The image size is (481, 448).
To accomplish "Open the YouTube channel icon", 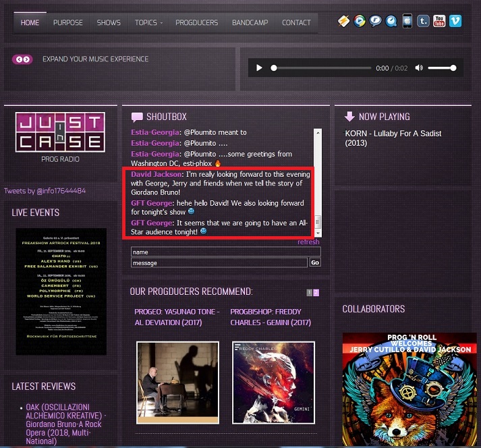I will [x=439, y=21].
